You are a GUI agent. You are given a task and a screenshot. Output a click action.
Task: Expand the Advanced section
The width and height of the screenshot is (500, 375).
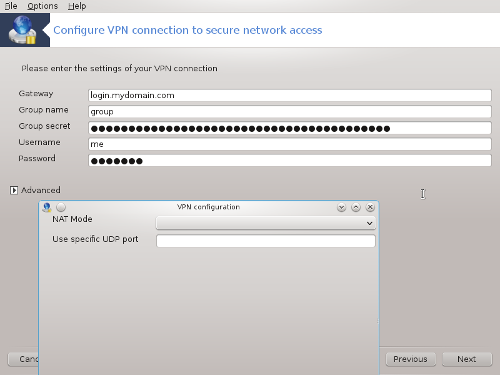click(14, 190)
